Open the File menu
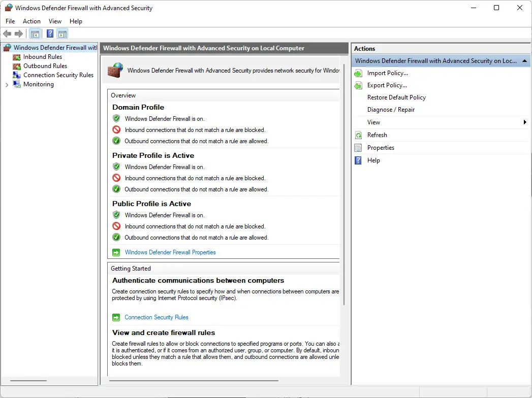 click(10, 21)
